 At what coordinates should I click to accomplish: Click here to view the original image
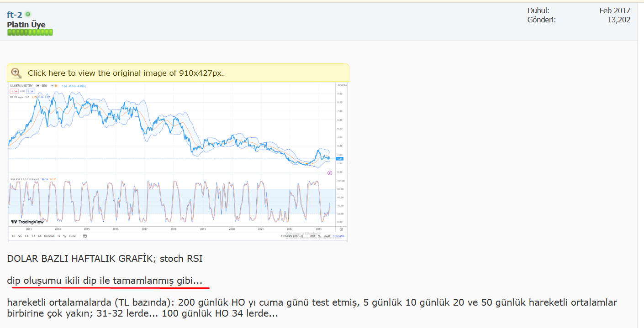tap(126, 73)
